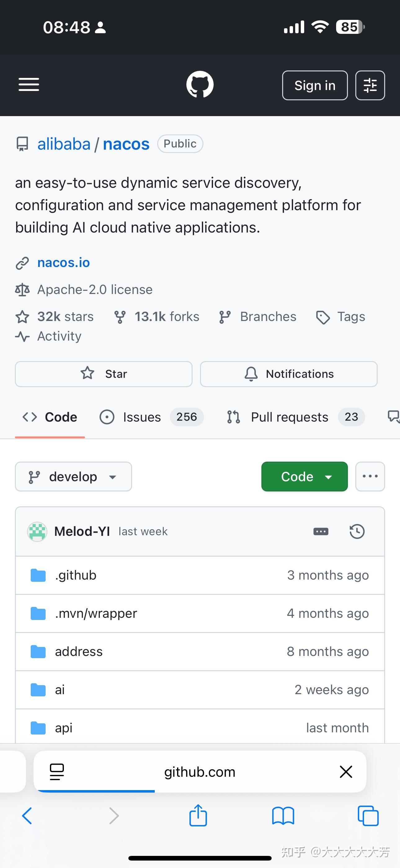Open Safari page reader menu icon
Viewport: 400px width, 868px height.
(57, 772)
